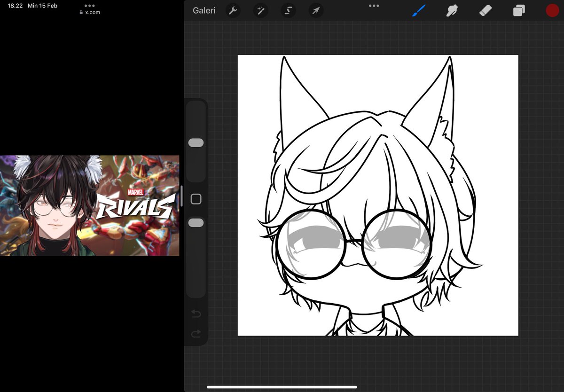
Task: Open the Adjustments magic wand menu
Action: 261,10
